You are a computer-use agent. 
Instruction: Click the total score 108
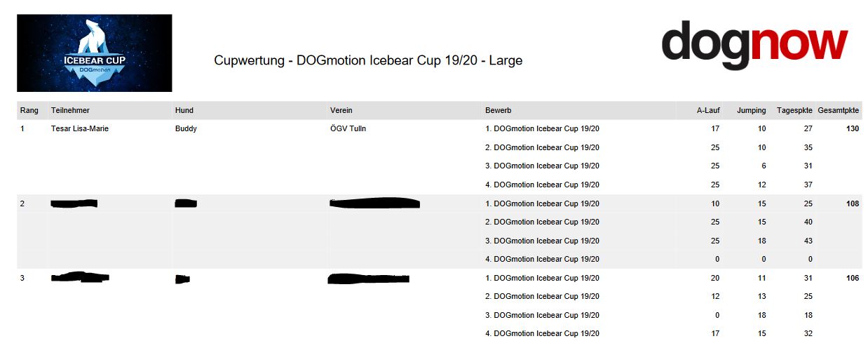click(x=852, y=203)
